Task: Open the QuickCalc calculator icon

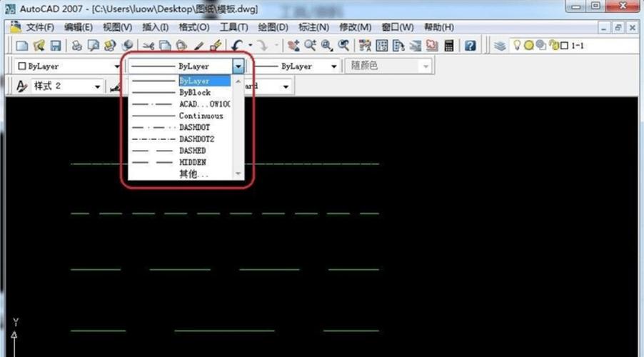Action: tap(449, 46)
